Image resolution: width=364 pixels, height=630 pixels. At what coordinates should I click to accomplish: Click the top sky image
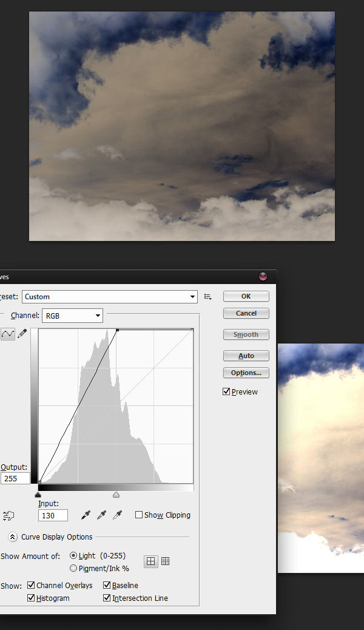(182, 126)
